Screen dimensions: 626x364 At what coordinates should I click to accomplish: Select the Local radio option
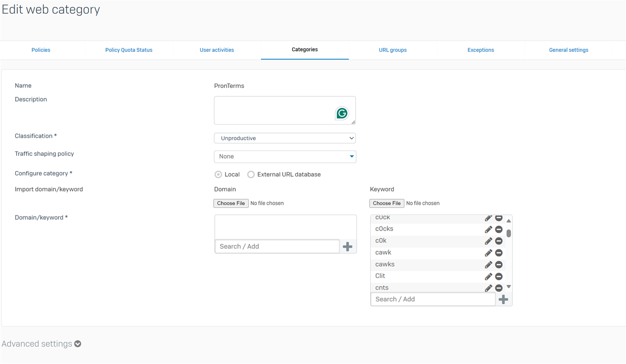click(x=218, y=174)
